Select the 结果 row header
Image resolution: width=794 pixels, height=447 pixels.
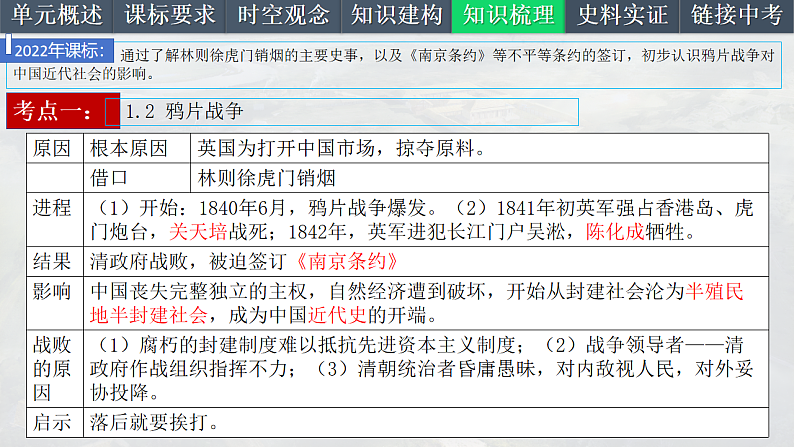pos(55,261)
